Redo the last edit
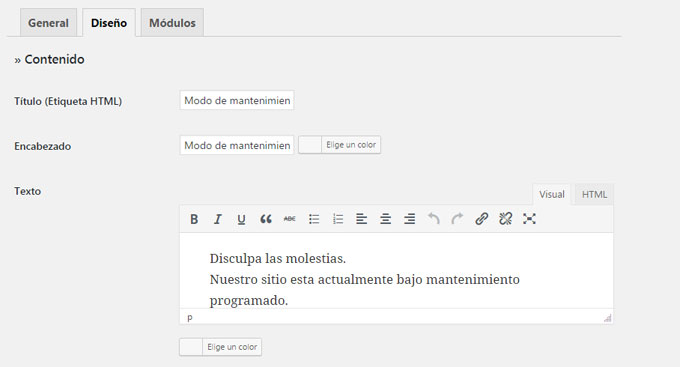This screenshot has width=680, height=367. pos(458,219)
